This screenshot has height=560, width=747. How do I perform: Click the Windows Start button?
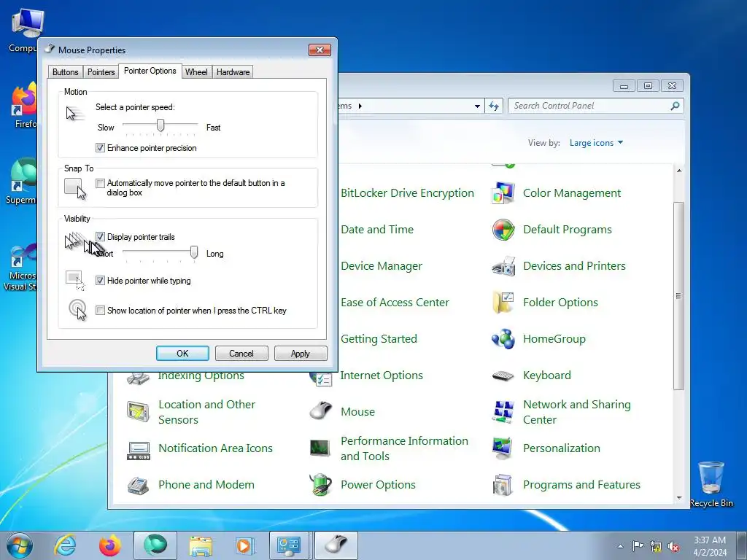tap(20, 545)
